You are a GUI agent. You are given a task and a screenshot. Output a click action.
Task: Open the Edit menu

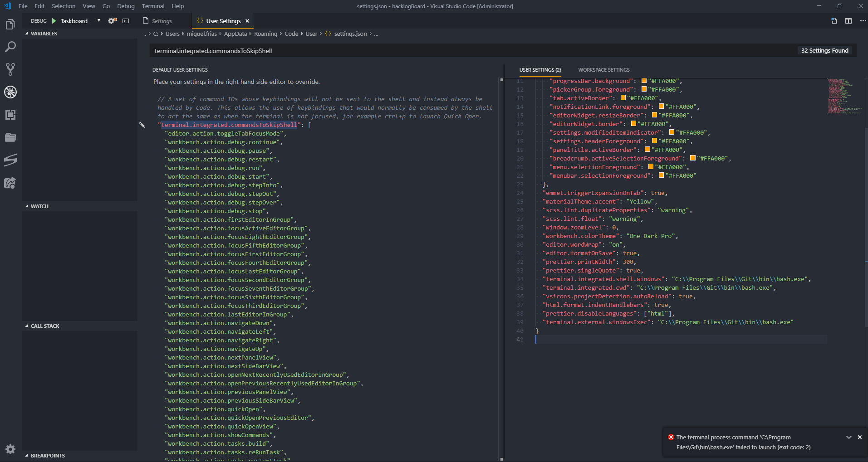[39, 6]
